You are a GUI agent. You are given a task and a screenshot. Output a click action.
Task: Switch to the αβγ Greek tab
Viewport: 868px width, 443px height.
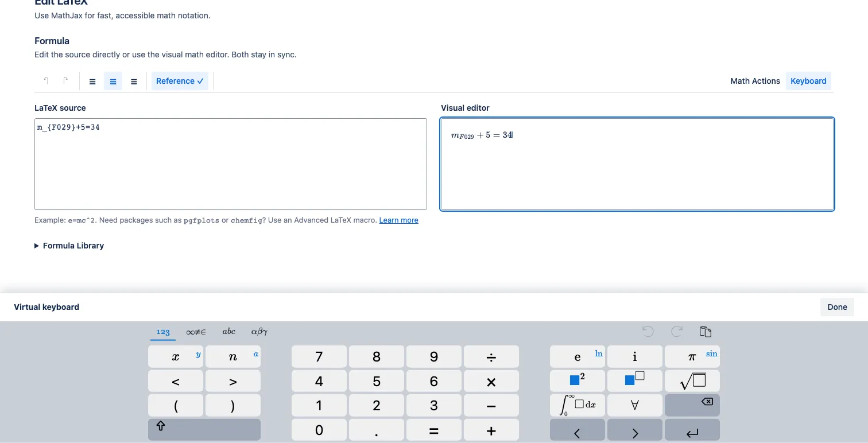coord(259,332)
